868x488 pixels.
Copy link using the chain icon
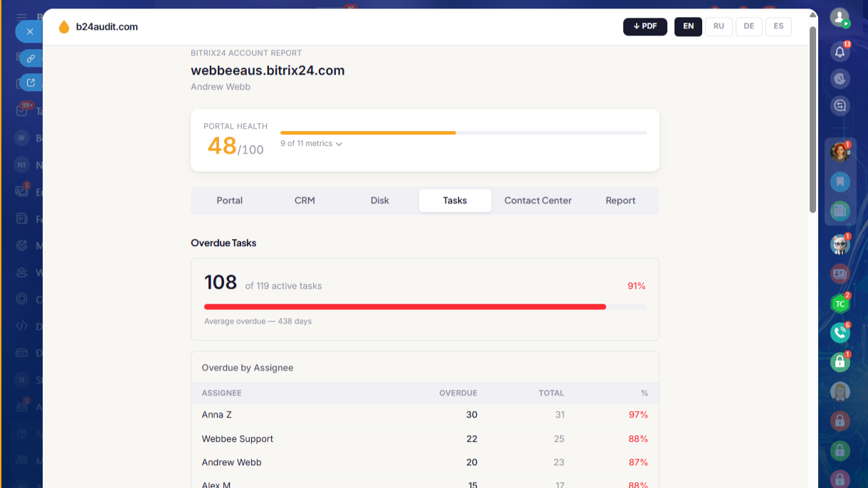coord(31,58)
